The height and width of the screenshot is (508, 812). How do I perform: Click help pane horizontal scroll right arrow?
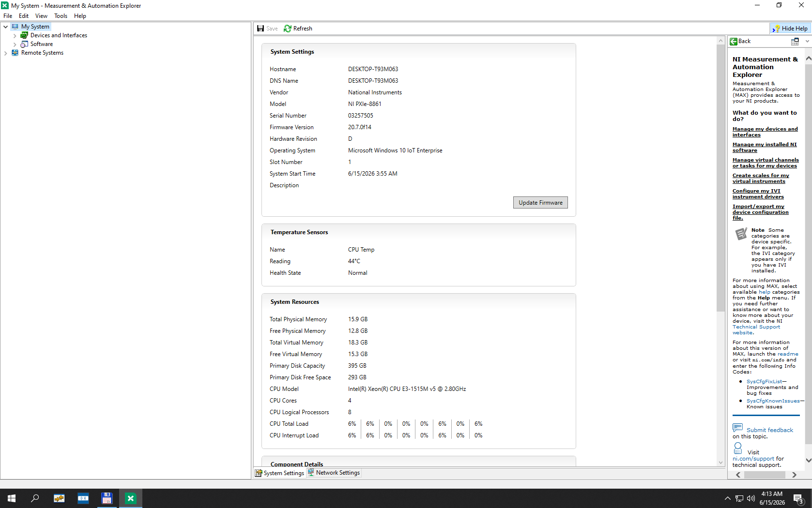pos(794,475)
